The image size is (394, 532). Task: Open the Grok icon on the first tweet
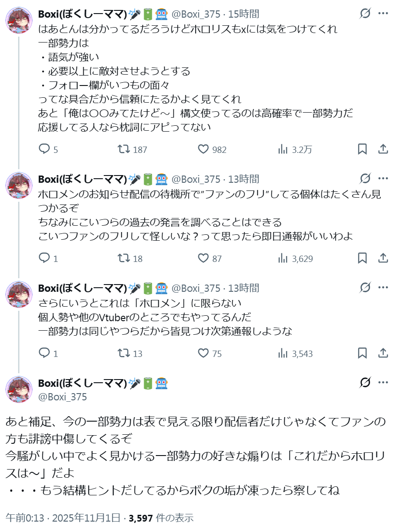[x=365, y=14]
